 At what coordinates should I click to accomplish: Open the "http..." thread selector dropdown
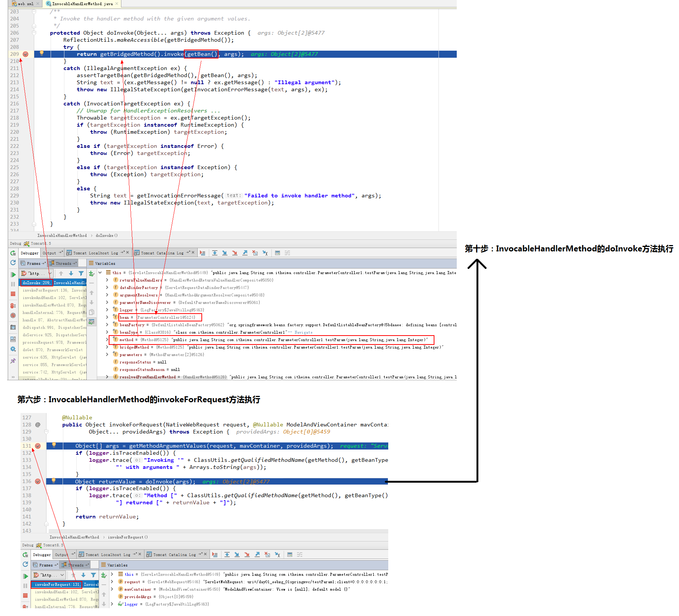point(36,273)
